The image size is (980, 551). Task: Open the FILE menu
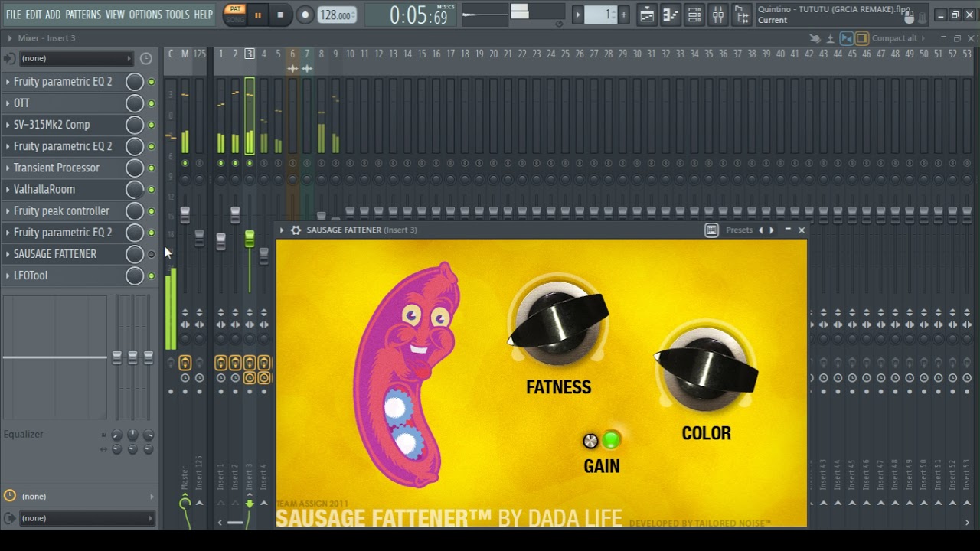pyautogui.click(x=13, y=15)
